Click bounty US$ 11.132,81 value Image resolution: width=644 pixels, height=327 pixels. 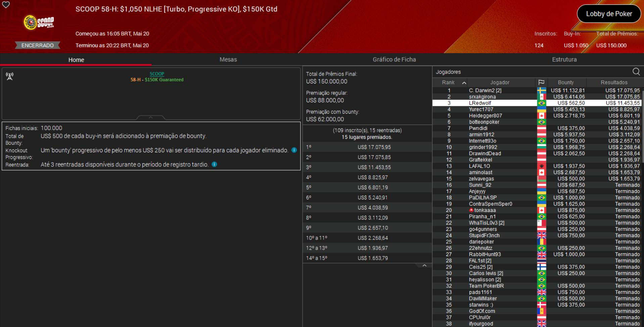[567, 90]
